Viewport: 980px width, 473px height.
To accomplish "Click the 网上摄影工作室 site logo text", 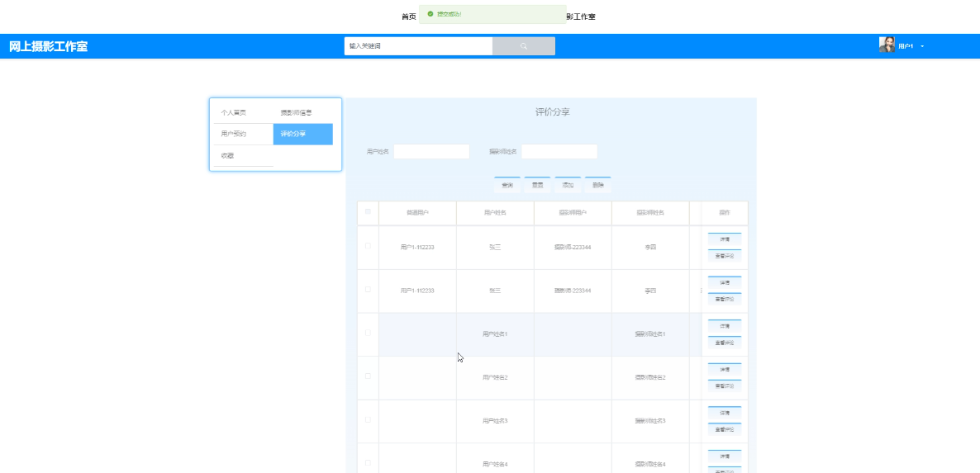I will click(48, 46).
